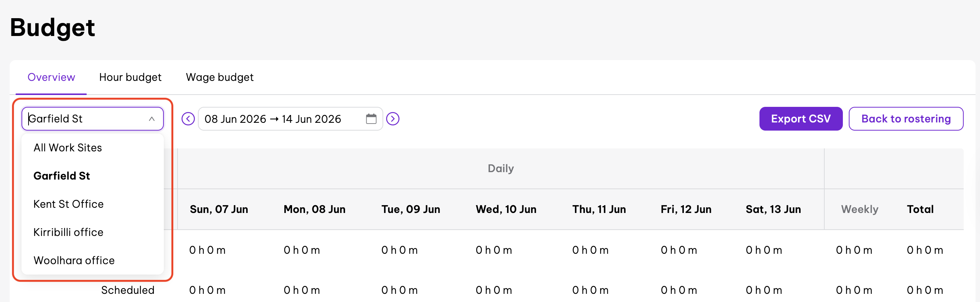Pick Woolhara office from dropdown
Image resolution: width=980 pixels, height=302 pixels.
tap(92, 260)
